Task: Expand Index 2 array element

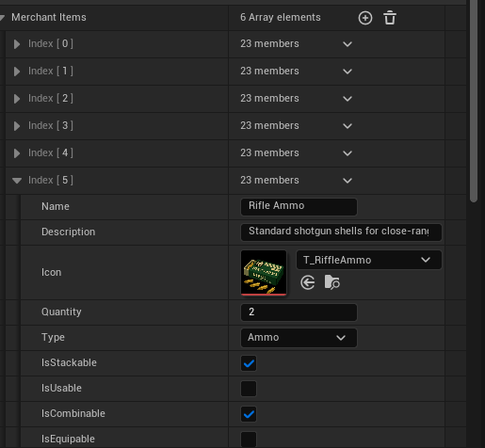Action: [17, 99]
